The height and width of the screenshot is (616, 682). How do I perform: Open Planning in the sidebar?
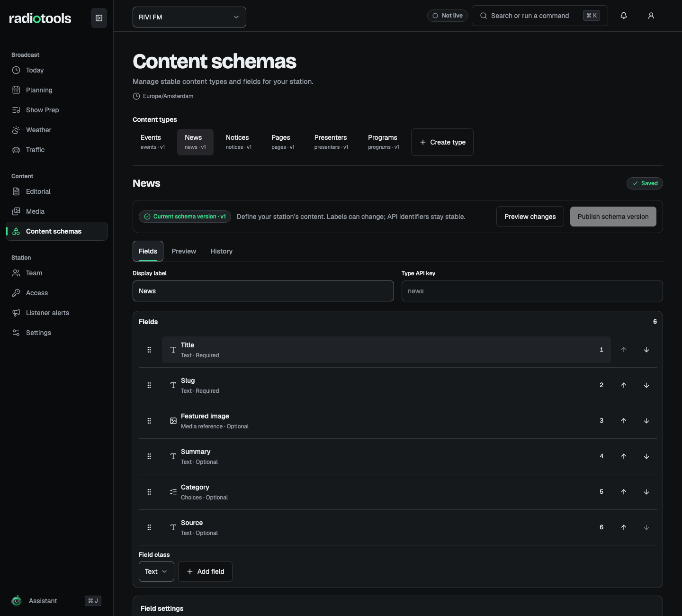pos(57,90)
